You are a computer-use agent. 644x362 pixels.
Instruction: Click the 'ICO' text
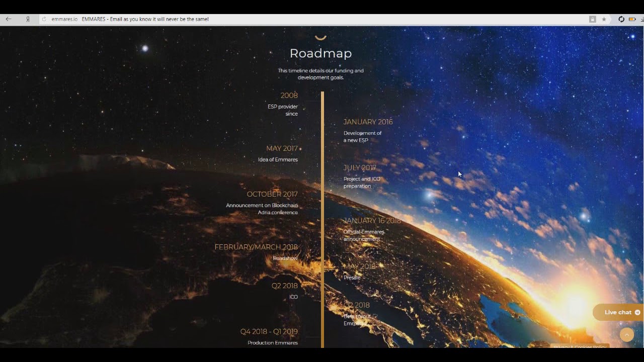pos(293,297)
